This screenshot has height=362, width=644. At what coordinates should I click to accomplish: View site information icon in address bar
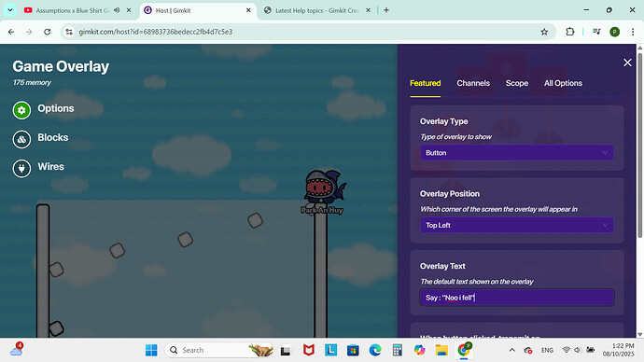(69, 32)
